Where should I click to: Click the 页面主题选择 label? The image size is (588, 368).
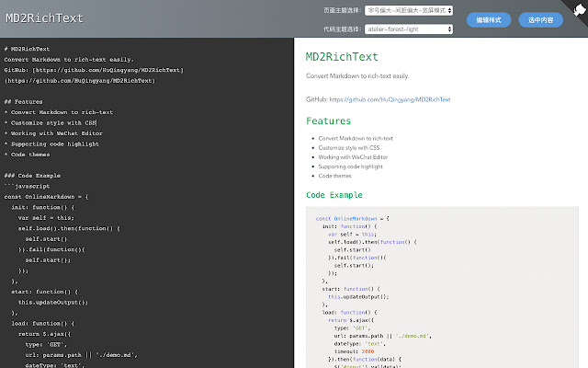pos(343,11)
